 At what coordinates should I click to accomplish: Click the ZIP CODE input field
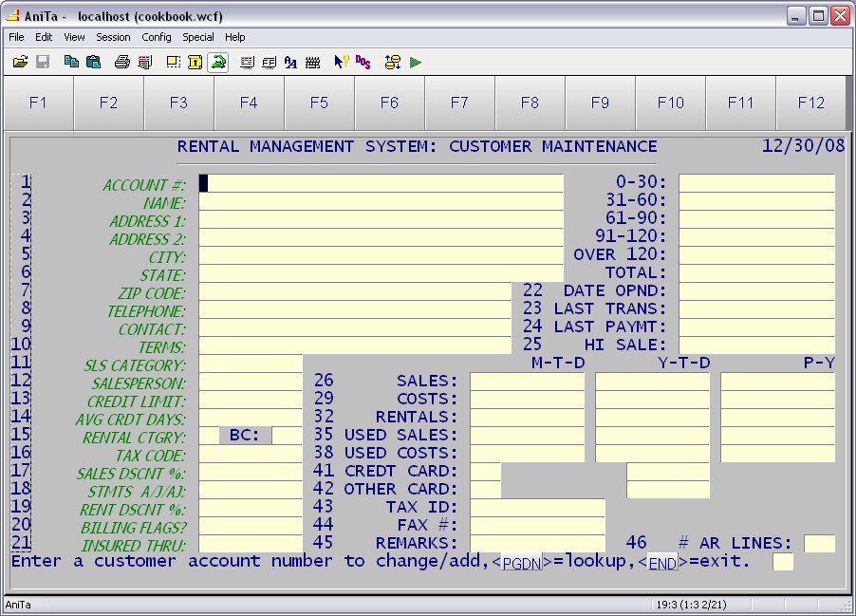355,291
